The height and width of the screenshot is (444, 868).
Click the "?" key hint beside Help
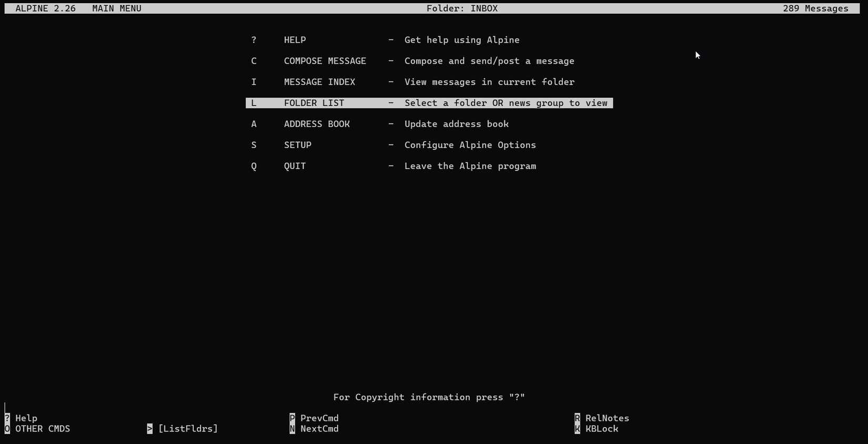click(7, 418)
